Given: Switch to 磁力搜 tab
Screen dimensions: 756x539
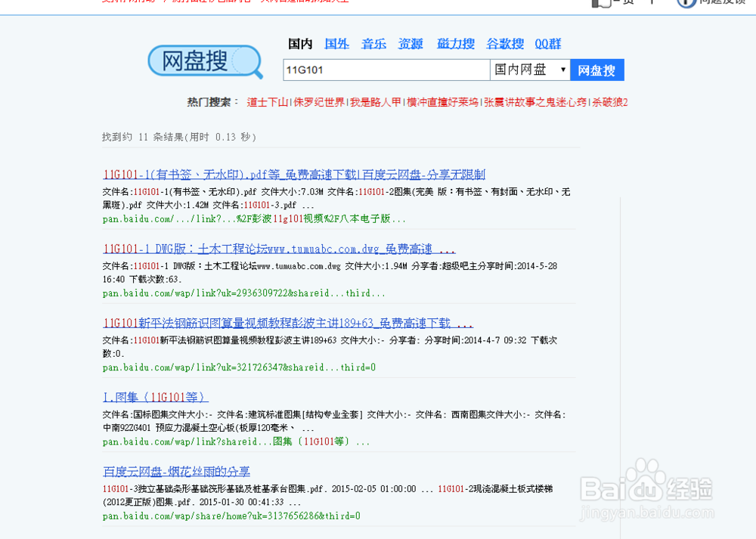Looking at the screenshot, I should coord(456,44).
